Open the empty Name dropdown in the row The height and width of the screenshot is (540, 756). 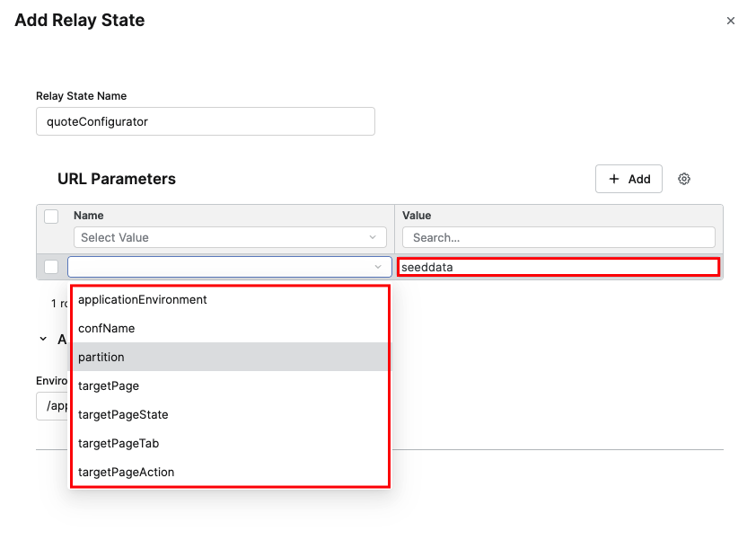click(229, 267)
